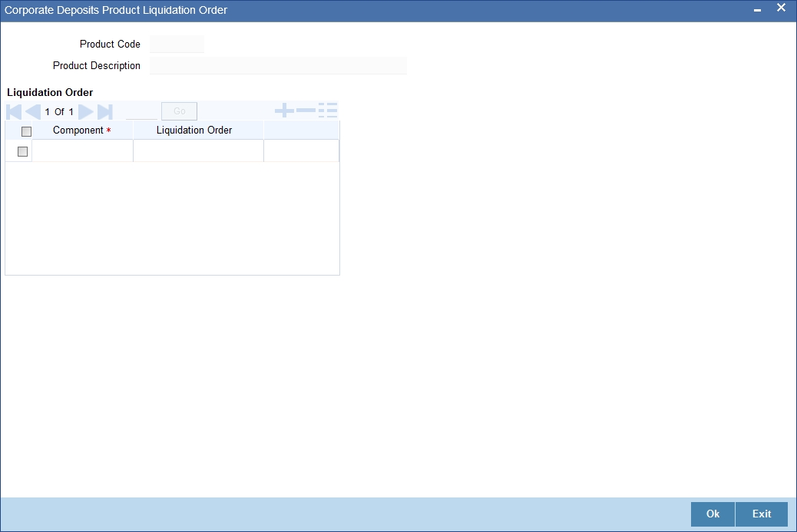797x532 pixels.
Task: Focus the Product Code field
Action: pyautogui.click(x=177, y=45)
